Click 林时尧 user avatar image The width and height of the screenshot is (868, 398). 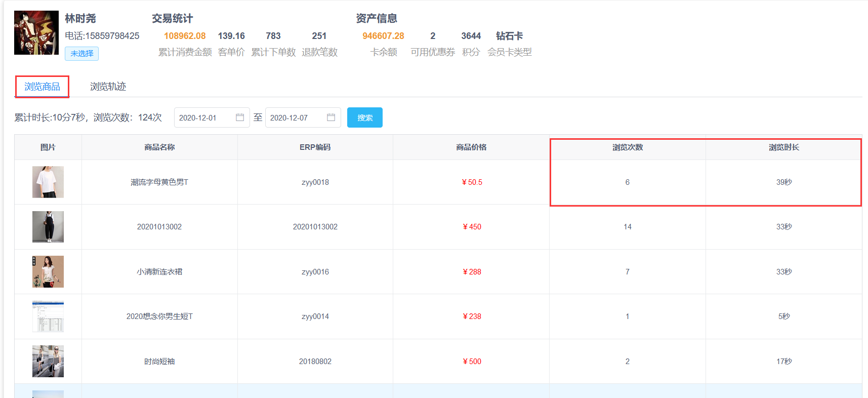36,33
